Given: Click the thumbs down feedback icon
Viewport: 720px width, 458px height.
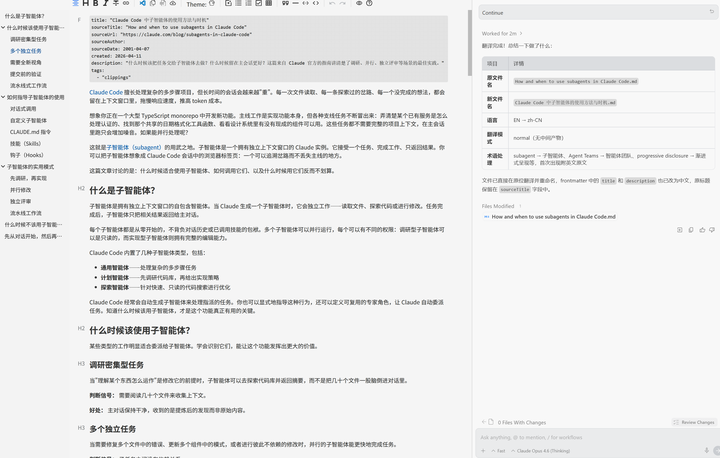Looking at the screenshot, I should click(x=712, y=230).
